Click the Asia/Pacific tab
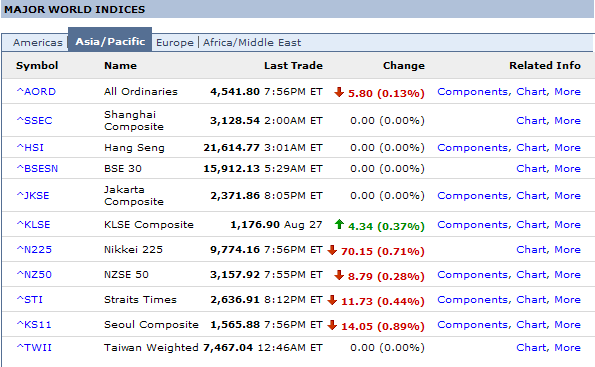This screenshot has width=595, height=367. click(x=110, y=41)
